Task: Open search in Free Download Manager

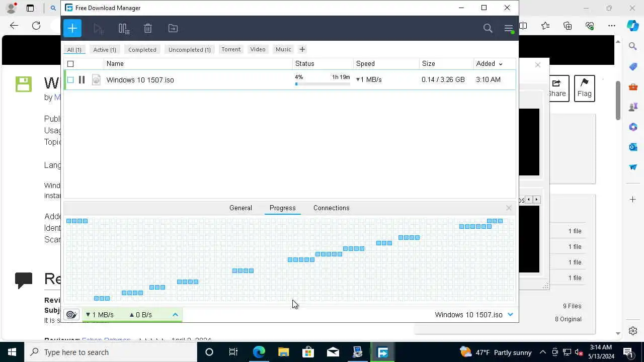Action: coord(488,29)
